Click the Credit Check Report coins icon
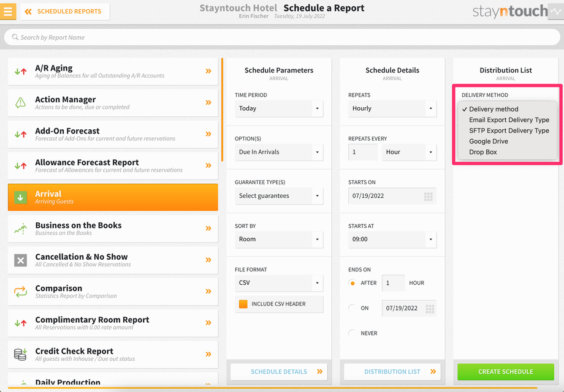 pyautogui.click(x=20, y=354)
